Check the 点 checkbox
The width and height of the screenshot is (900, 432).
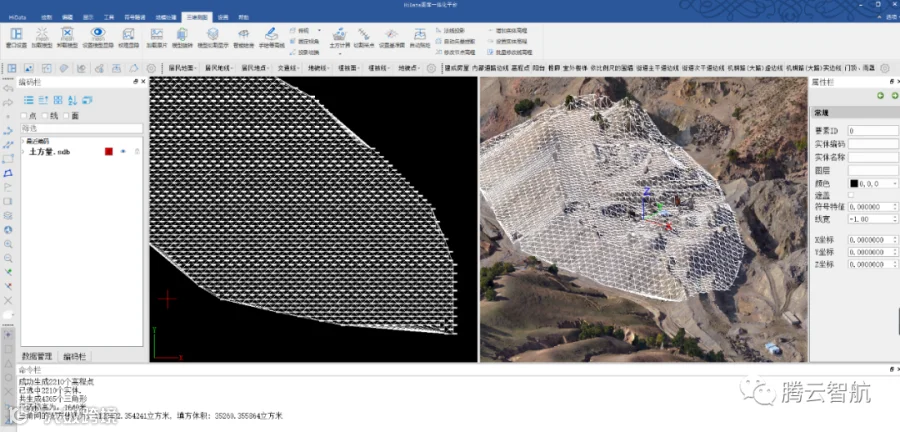24,116
